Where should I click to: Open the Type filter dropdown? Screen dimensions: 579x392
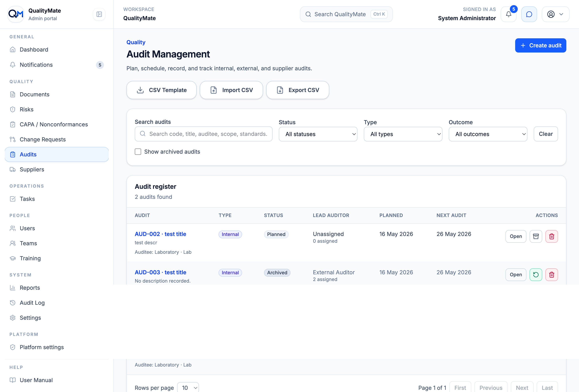pos(403,134)
